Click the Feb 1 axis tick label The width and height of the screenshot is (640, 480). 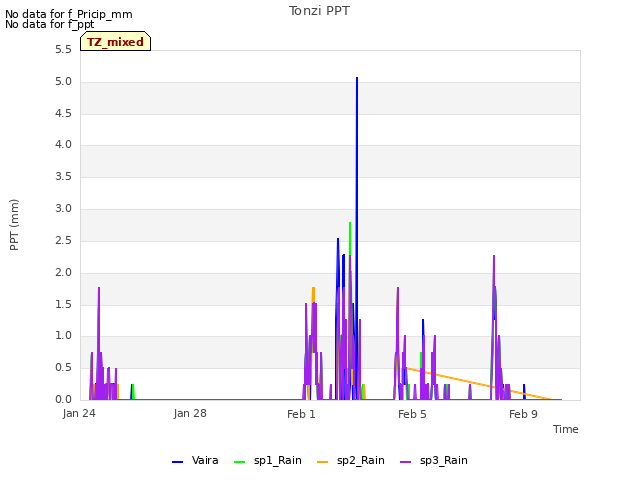tap(301, 414)
